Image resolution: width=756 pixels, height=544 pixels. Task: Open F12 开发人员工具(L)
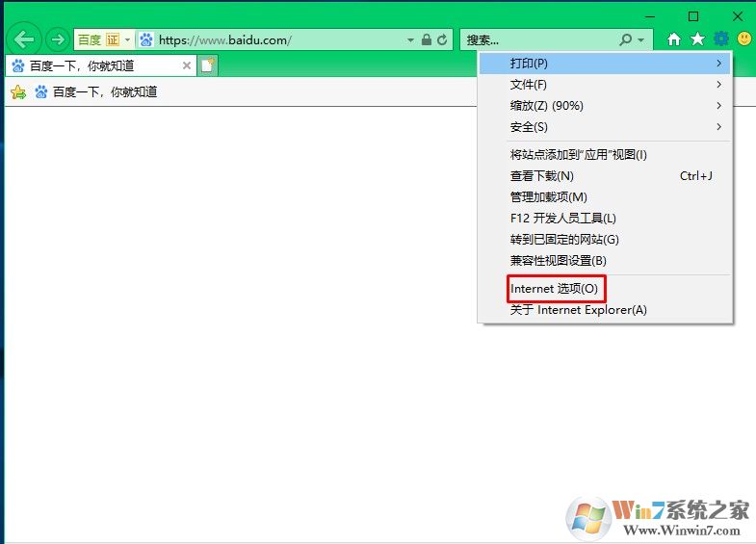(x=605, y=219)
